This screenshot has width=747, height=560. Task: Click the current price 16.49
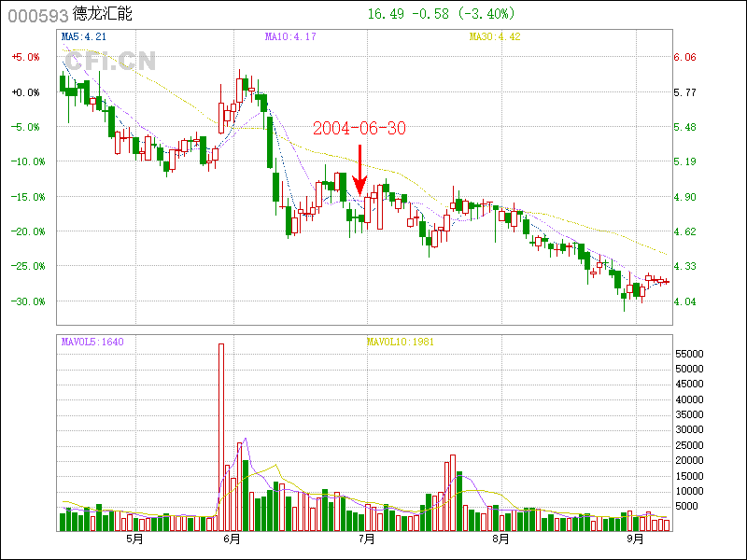pyautogui.click(x=387, y=14)
